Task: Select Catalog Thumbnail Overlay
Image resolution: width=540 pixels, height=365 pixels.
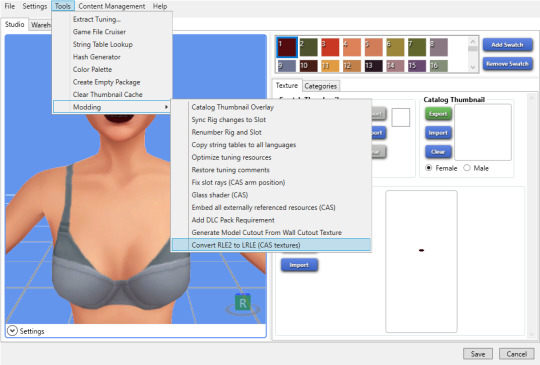Action: [x=271, y=107]
